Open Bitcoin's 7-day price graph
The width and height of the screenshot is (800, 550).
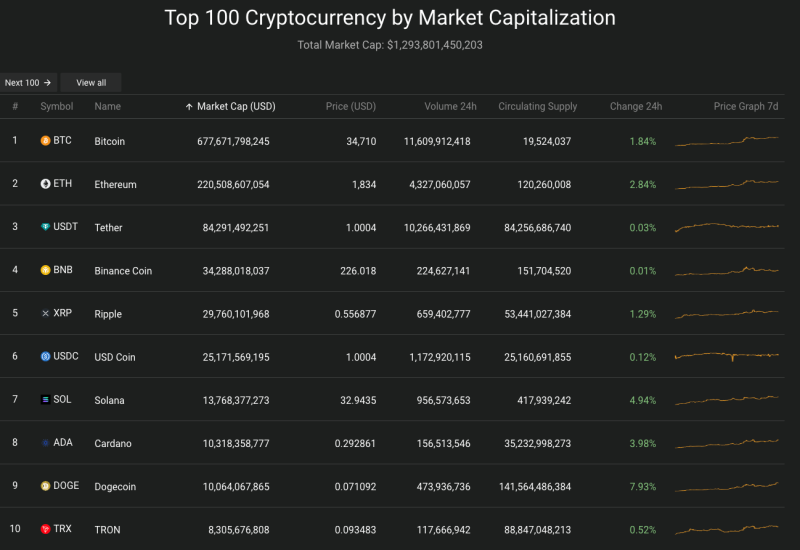727,141
